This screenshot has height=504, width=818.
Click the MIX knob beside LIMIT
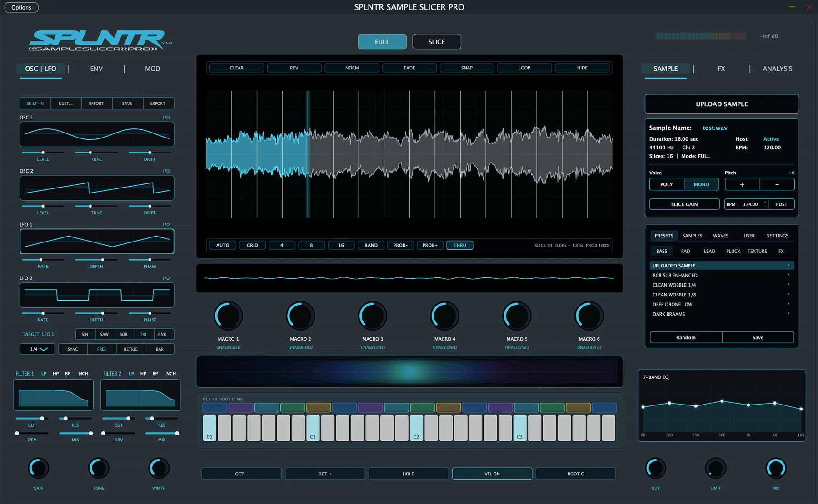[x=776, y=468]
